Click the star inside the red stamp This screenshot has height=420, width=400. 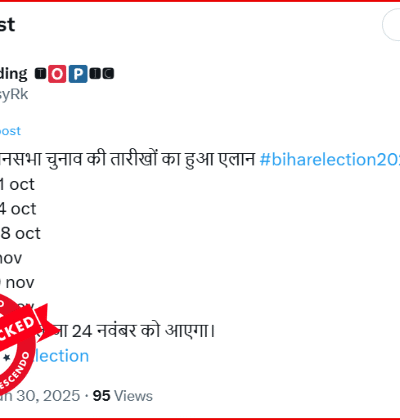pos(6,358)
